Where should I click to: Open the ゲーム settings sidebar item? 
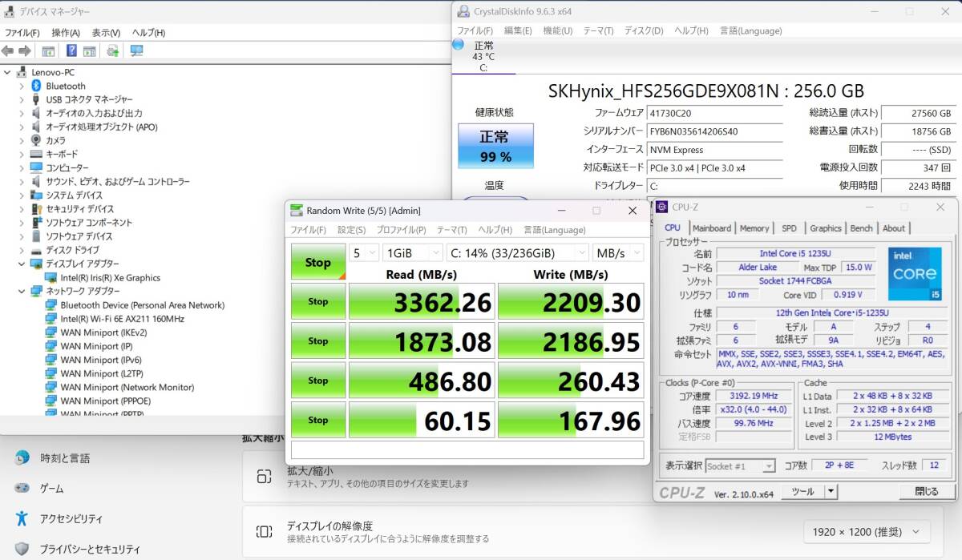click(x=51, y=488)
